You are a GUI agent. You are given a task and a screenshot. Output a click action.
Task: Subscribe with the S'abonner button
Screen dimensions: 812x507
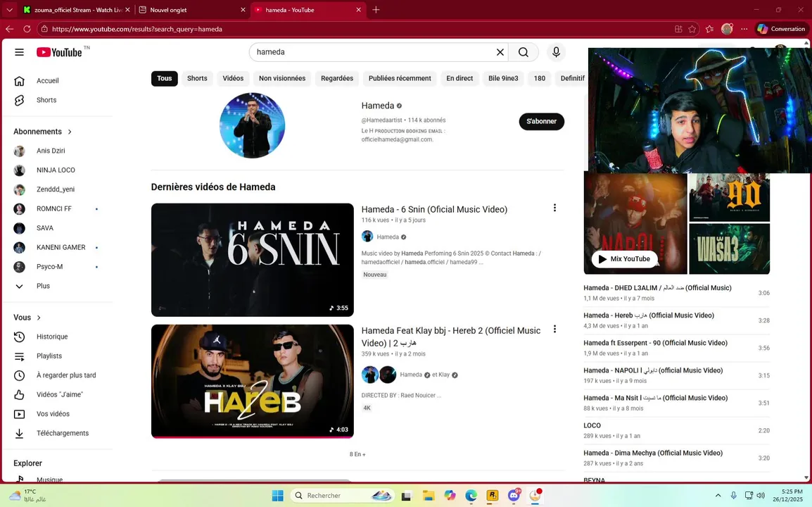tap(542, 121)
